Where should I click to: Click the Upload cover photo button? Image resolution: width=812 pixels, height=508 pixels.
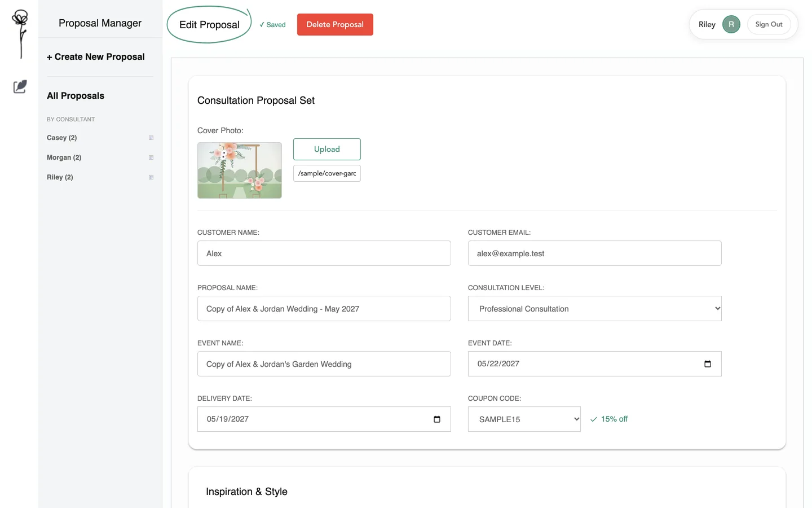point(327,149)
